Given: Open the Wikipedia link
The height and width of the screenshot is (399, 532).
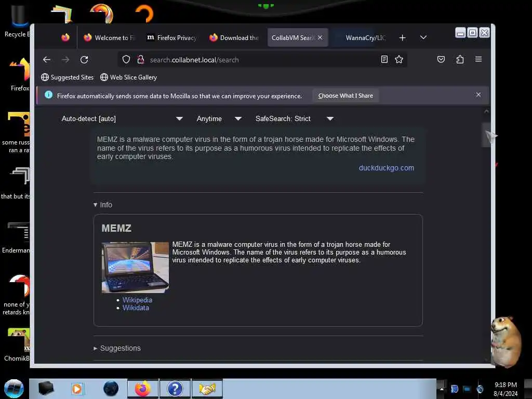Looking at the screenshot, I should tap(137, 300).
